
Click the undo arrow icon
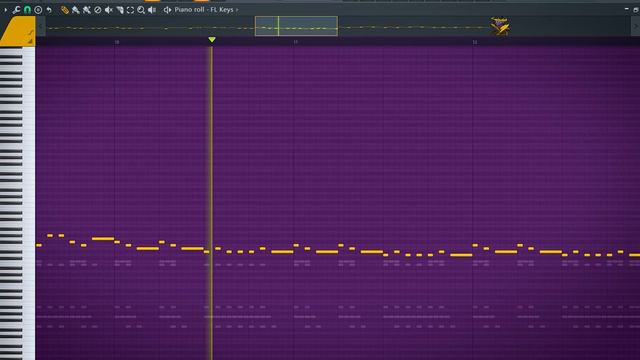(49, 9)
